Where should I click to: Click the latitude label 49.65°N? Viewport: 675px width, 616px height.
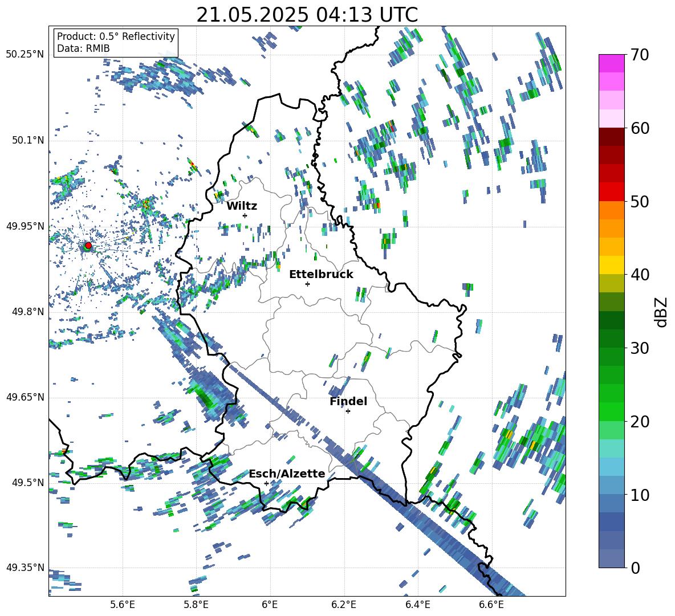click(x=25, y=397)
